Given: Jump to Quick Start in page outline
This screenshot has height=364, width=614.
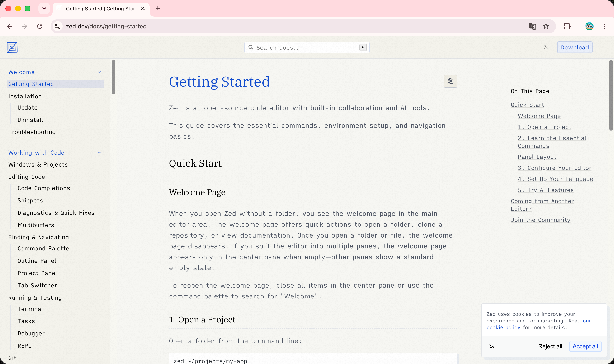Looking at the screenshot, I should pyautogui.click(x=527, y=105).
